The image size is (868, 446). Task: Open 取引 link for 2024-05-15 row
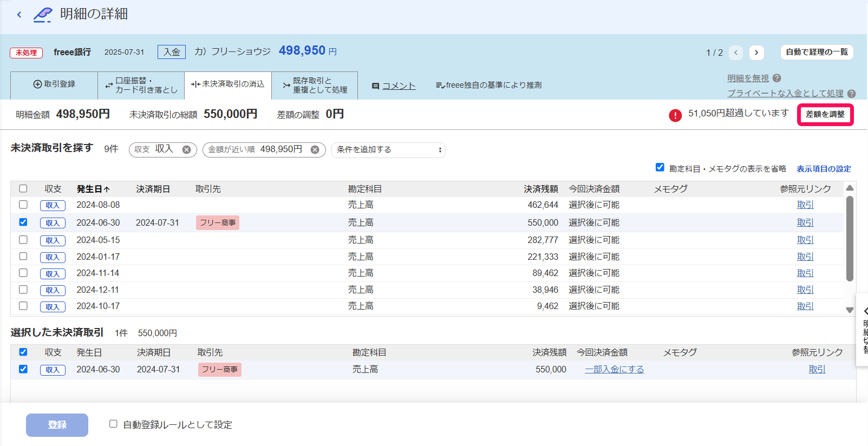pos(805,240)
